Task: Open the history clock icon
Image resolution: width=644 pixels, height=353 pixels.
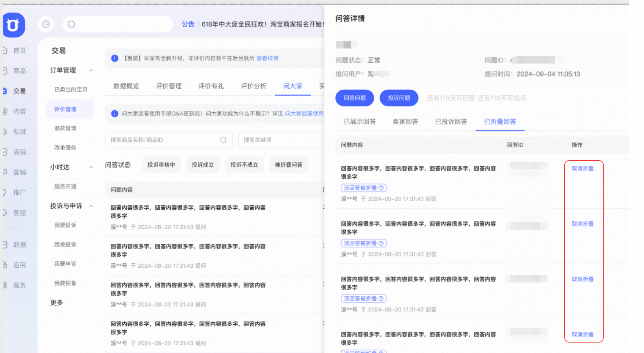Action: tap(46, 24)
